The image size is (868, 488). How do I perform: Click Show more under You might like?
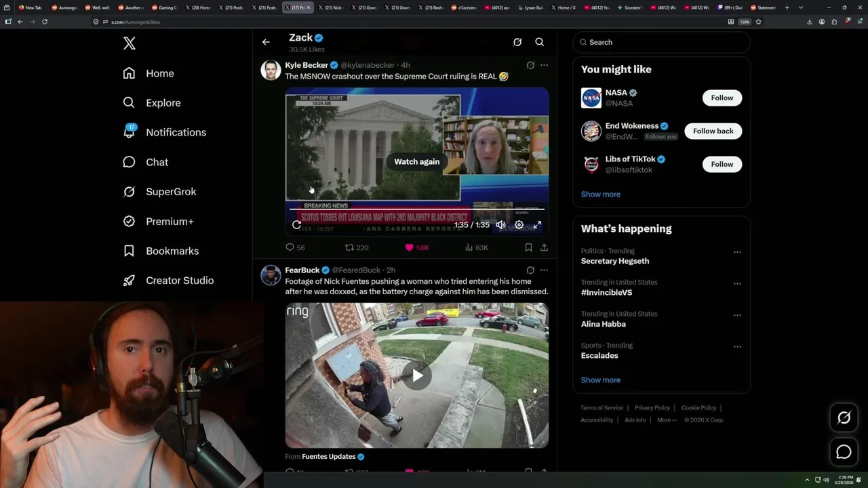pos(601,194)
